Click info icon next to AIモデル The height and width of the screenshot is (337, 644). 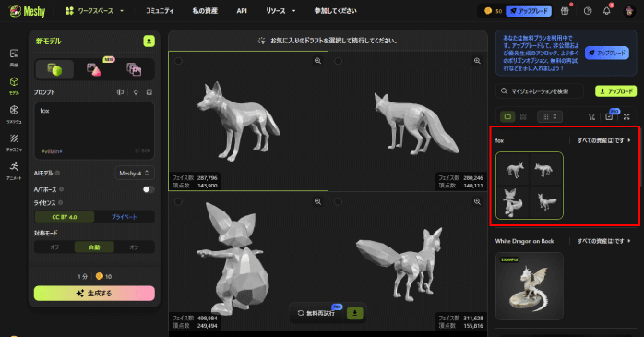(58, 173)
